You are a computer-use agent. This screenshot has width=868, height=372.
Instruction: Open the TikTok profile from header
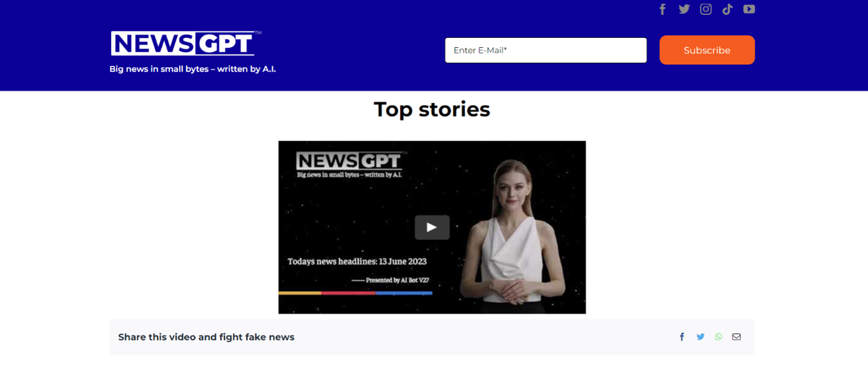pyautogui.click(x=727, y=9)
